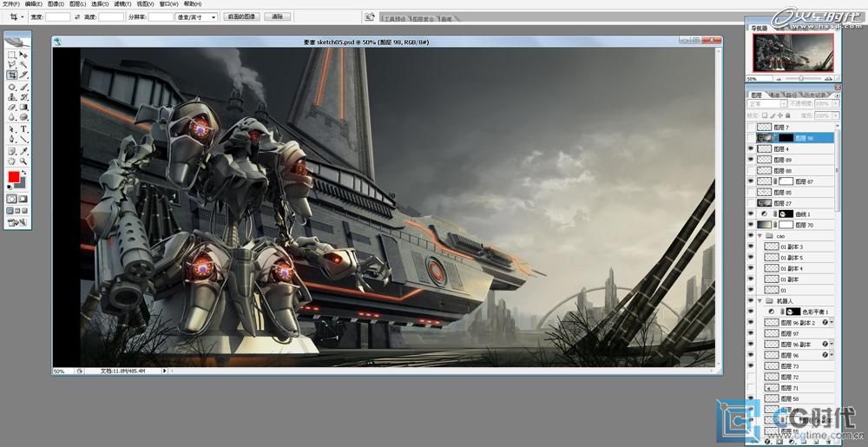
Task: Open the layer blend mode dropdown
Action: click(x=768, y=103)
